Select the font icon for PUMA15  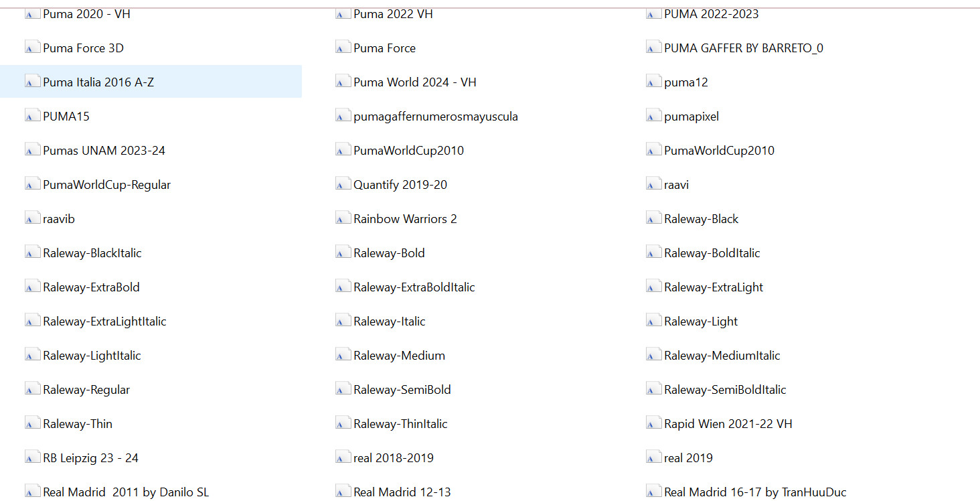tap(32, 116)
